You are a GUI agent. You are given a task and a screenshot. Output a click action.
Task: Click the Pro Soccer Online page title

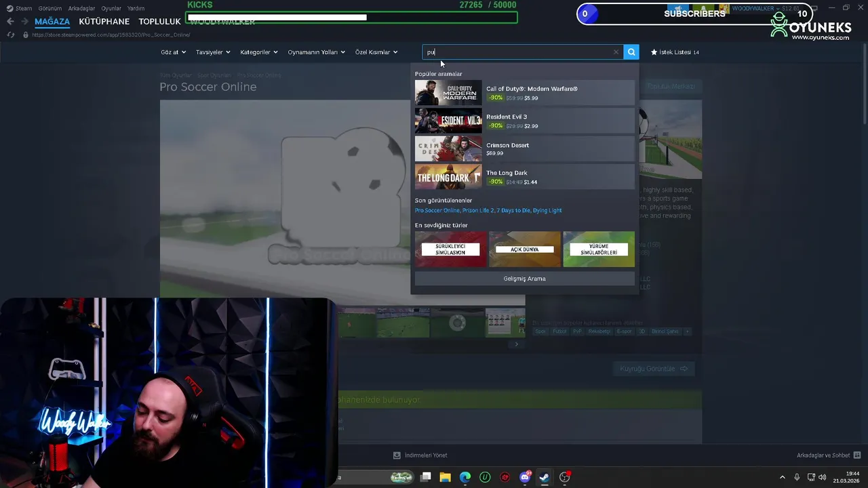tap(208, 87)
